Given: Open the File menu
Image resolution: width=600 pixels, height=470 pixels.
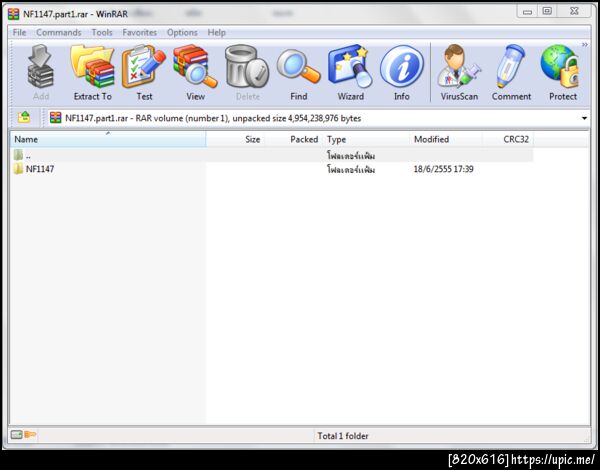Looking at the screenshot, I should click(x=19, y=33).
